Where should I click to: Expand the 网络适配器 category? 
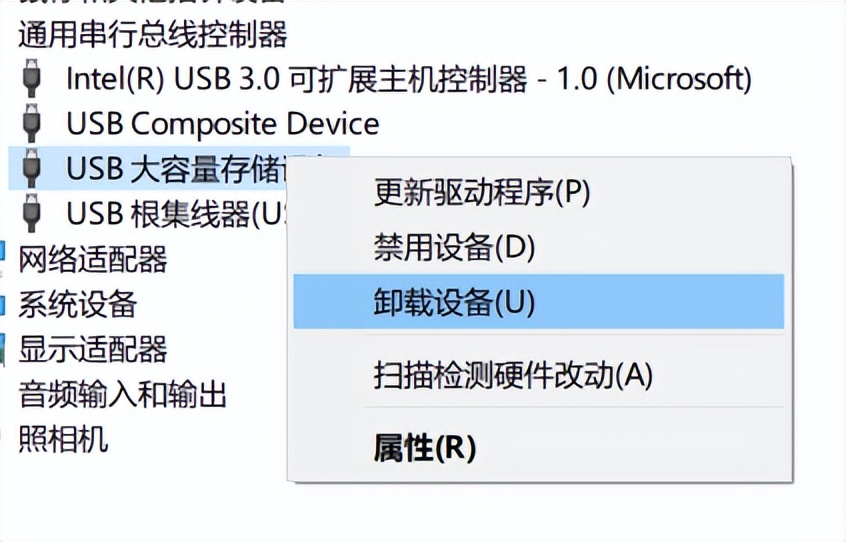pos(93,259)
